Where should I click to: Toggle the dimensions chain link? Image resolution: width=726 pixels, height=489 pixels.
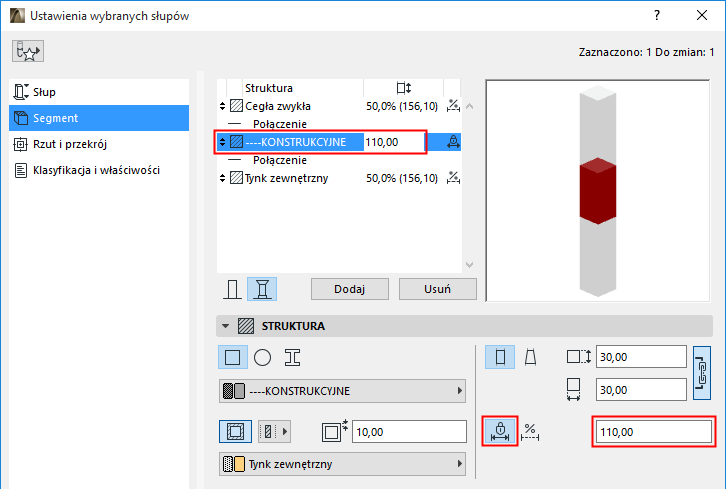click(702, 373)
